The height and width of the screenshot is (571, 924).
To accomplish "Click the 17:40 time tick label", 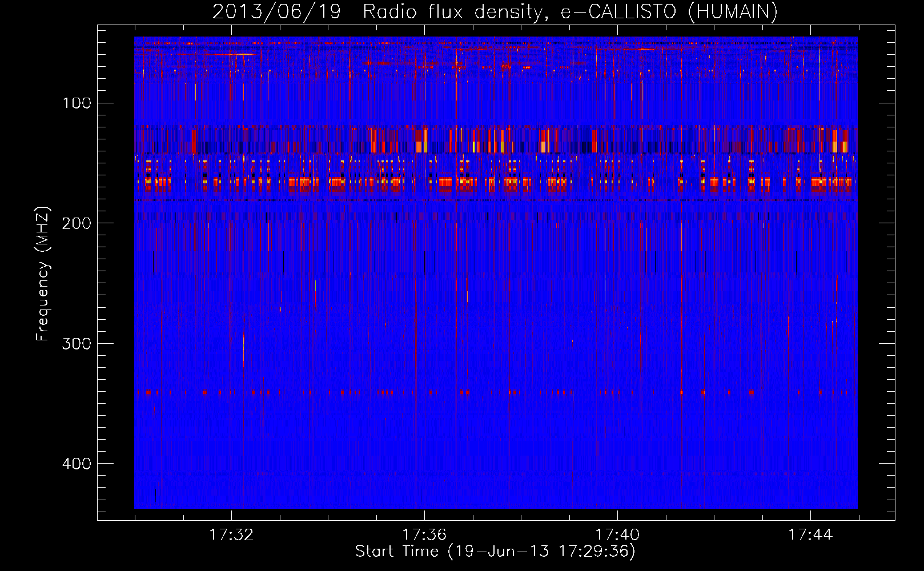I will click(617, 535).
